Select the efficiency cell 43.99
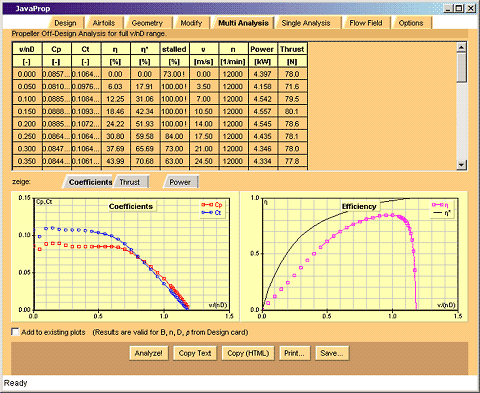The height and width of the screenshot is (393, 480). [115, 161]
